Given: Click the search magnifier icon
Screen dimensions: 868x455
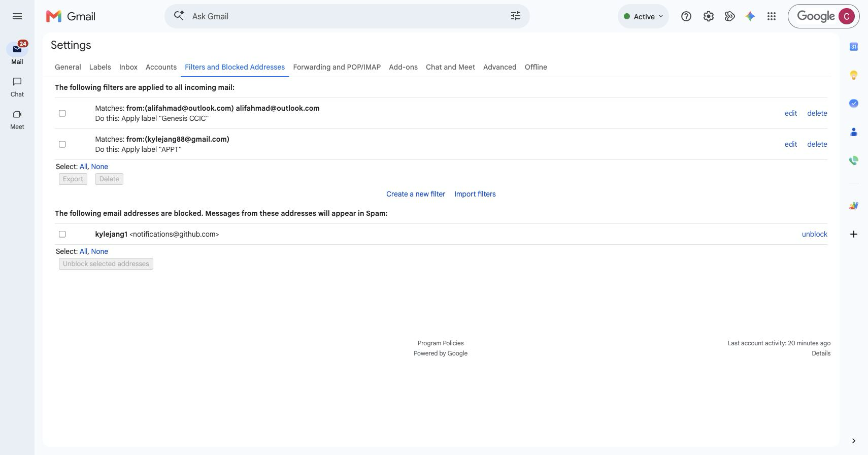Looking at the screenshot, I should [x=179, y=16].
